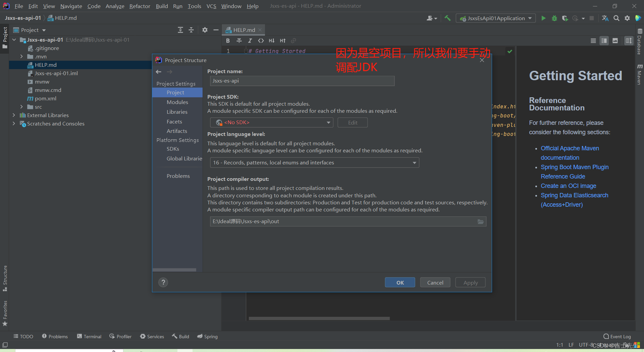Open the File menu
The height and width of the screenshot is (352, 644).
coord(19,6)
